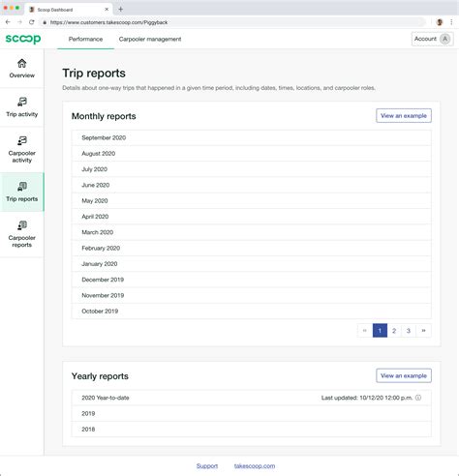Open the takescoop.com footer link

[255, 466]
